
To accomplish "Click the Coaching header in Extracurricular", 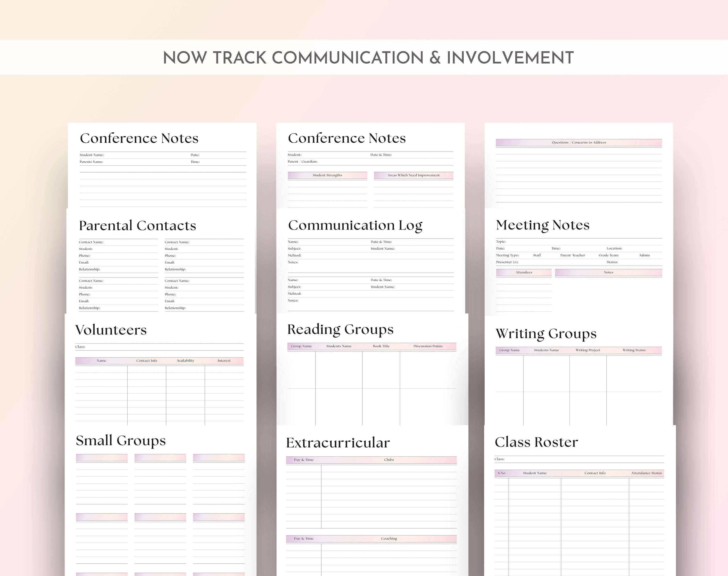I will 389,539.
